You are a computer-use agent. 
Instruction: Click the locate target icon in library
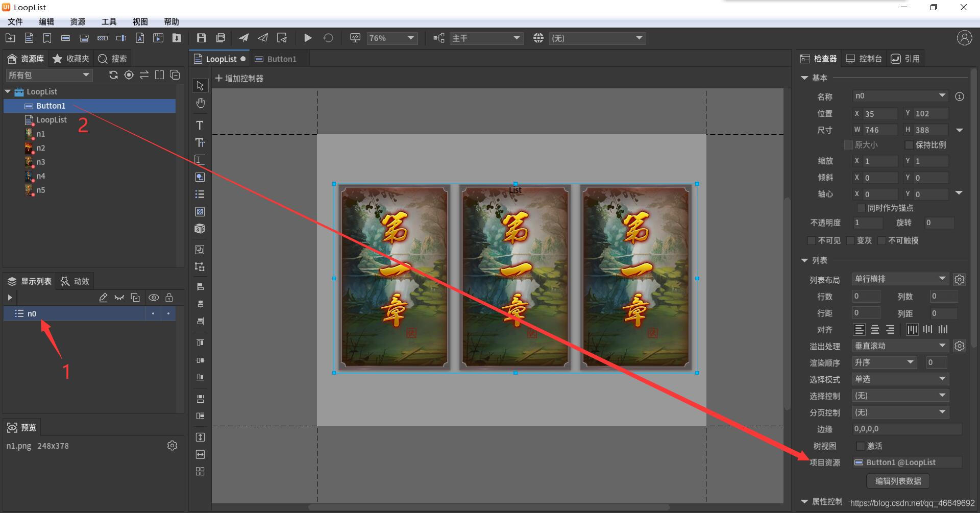coord(129,75)
